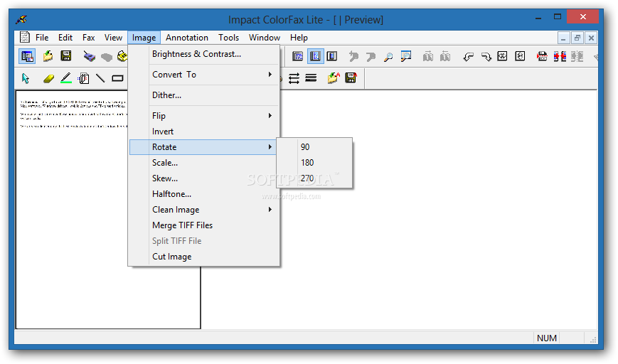This screenshot has width=618, height=364.
Task: Click the zoom-to-window magnifier icon
Action: (405, 56)
